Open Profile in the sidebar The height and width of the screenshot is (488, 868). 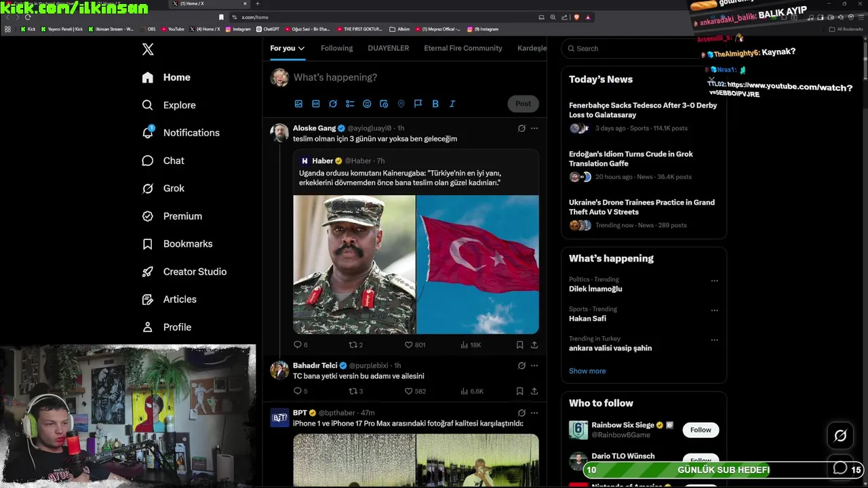point(166,327)
